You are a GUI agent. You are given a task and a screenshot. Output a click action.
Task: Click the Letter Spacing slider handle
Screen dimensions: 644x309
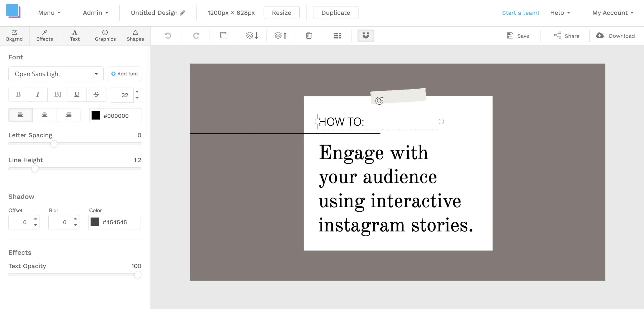[x=54, y=144]
